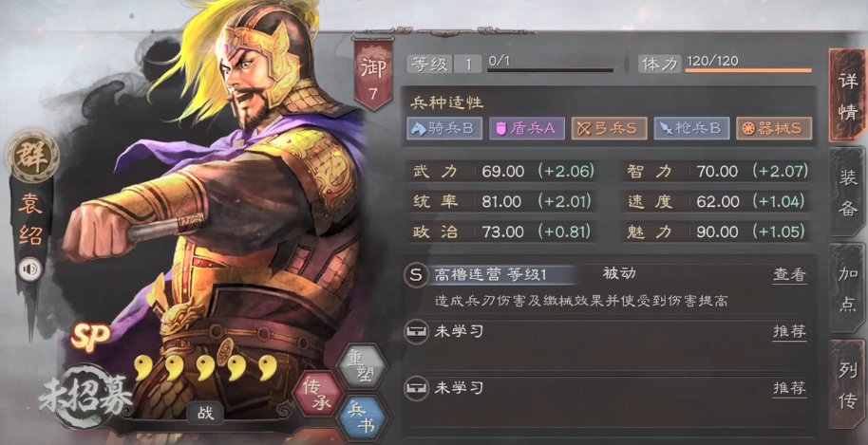Tap the 战 button below portrait
The width and height of the screenshot is (868, 445).
point(205,413)
